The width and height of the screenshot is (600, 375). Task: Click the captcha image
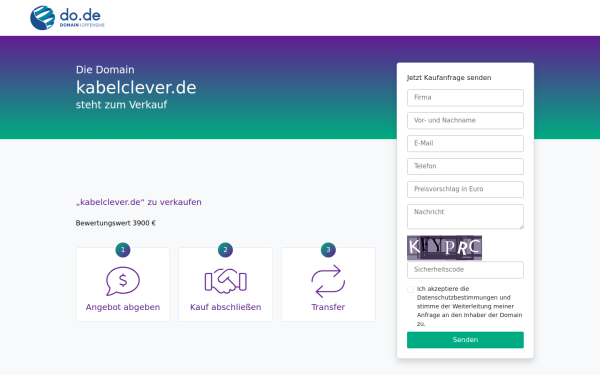(444, 248)
